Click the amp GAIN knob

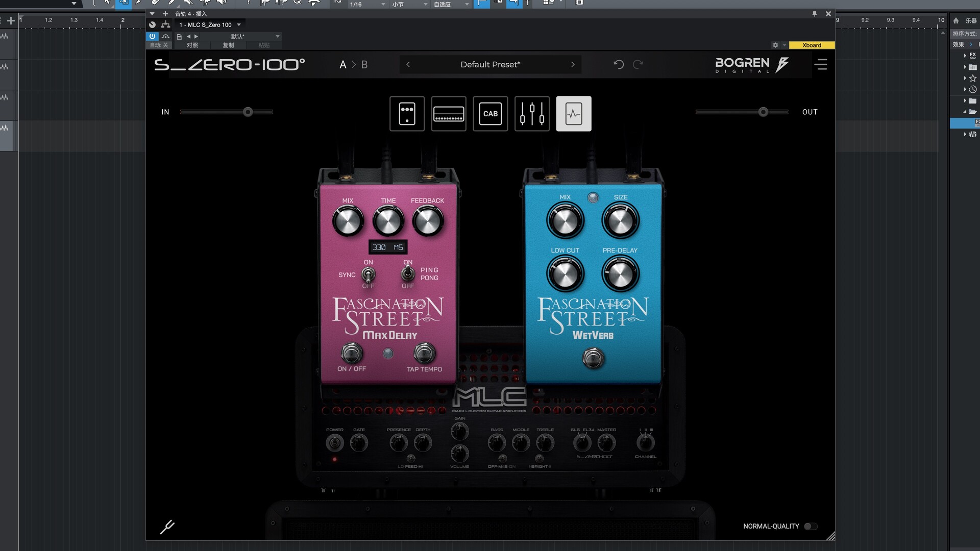click(460, 432)
